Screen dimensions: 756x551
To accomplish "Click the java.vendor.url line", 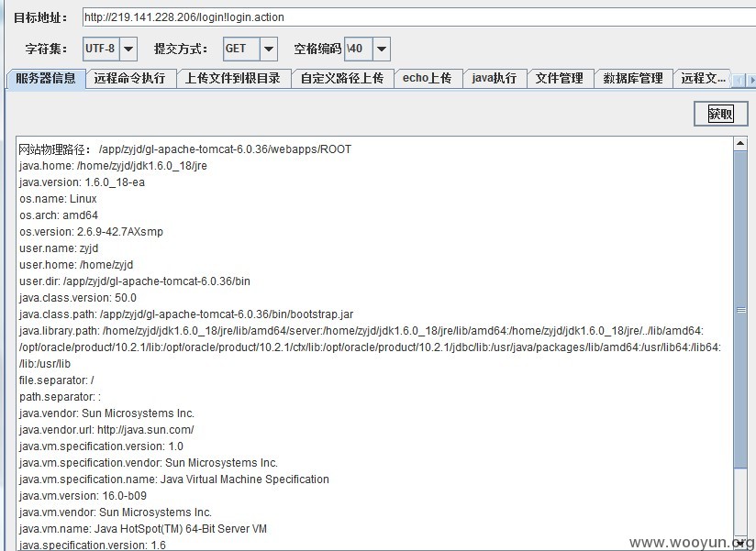I will tap(106, 430).
